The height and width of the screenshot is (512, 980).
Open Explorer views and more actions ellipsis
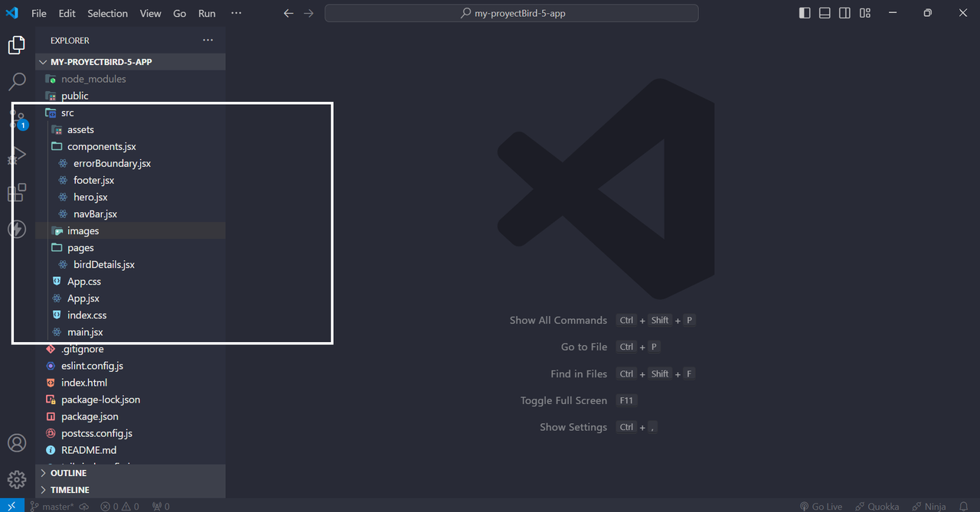click(x=208, y=40)
